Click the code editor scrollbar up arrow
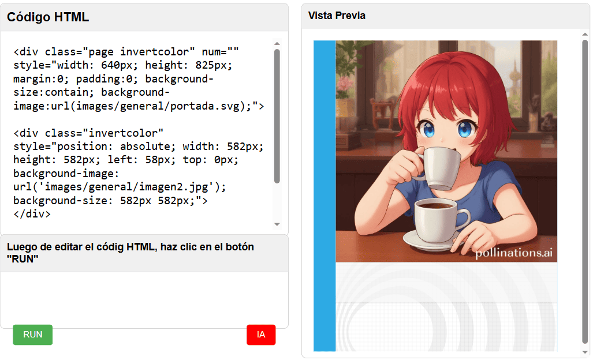This screenshot has width=593, height=364. coord(277,44)
